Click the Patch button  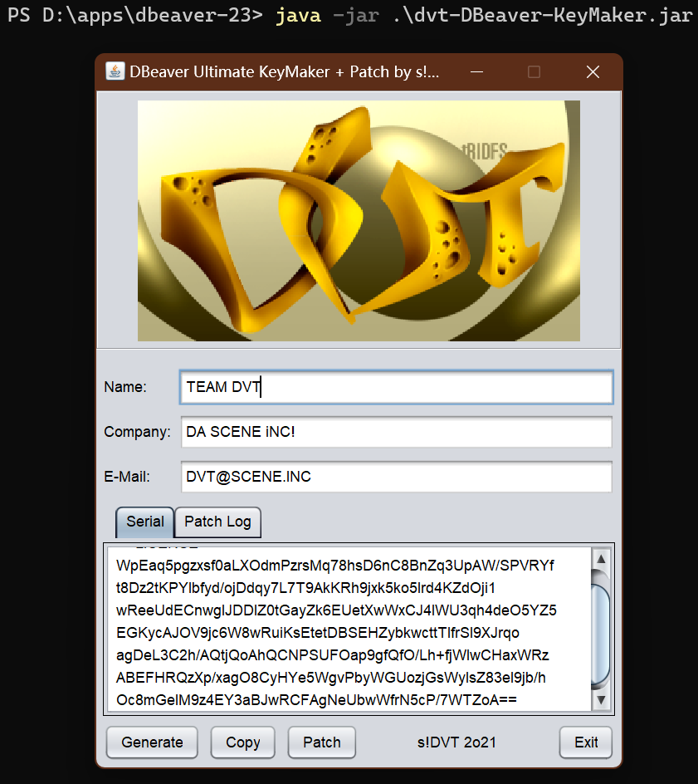click(x=322, y=742)
